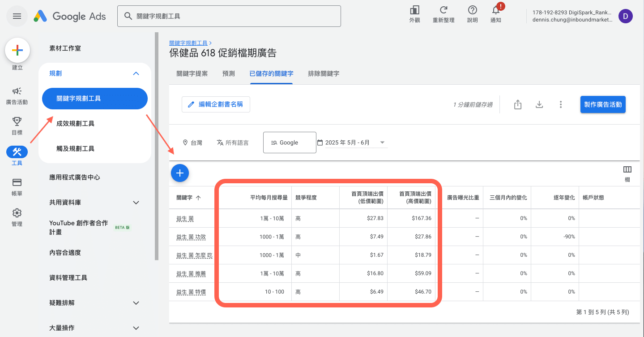The width and height of the screenshot is (644, 337).
Task: Sort by 關鍵字 column arrow
Action: [x=198, y=197]
